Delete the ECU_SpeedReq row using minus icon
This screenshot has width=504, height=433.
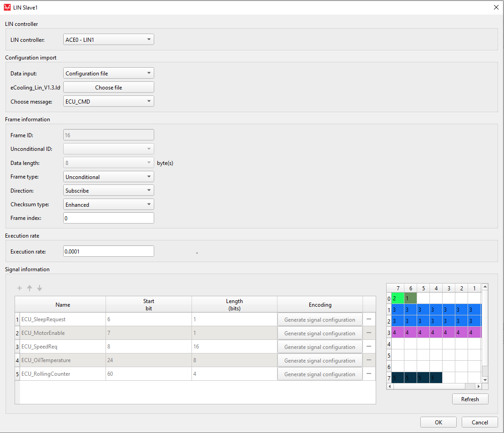[x=369, y=347]
